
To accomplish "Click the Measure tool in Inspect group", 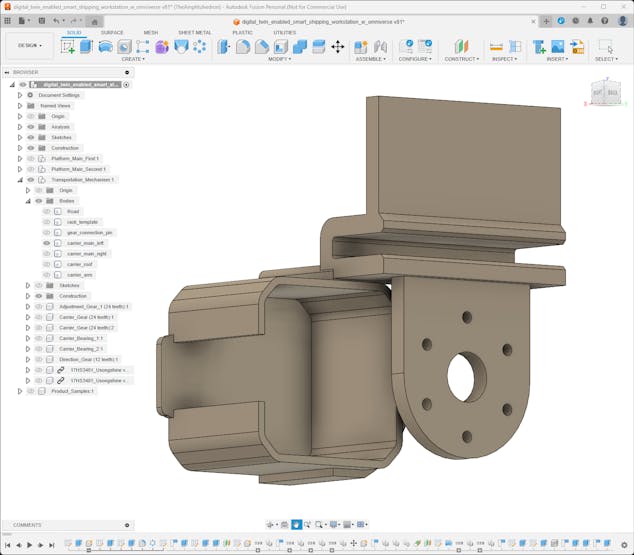I will (496, 46).
